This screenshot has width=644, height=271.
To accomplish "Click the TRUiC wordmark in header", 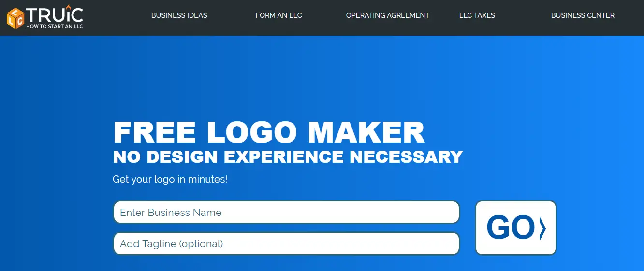I will pyautogui.click(x=55, y=14).
